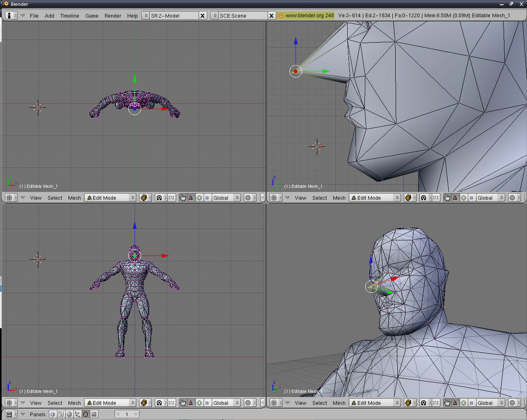Open the Script context buttons

[x=61, y=414]
